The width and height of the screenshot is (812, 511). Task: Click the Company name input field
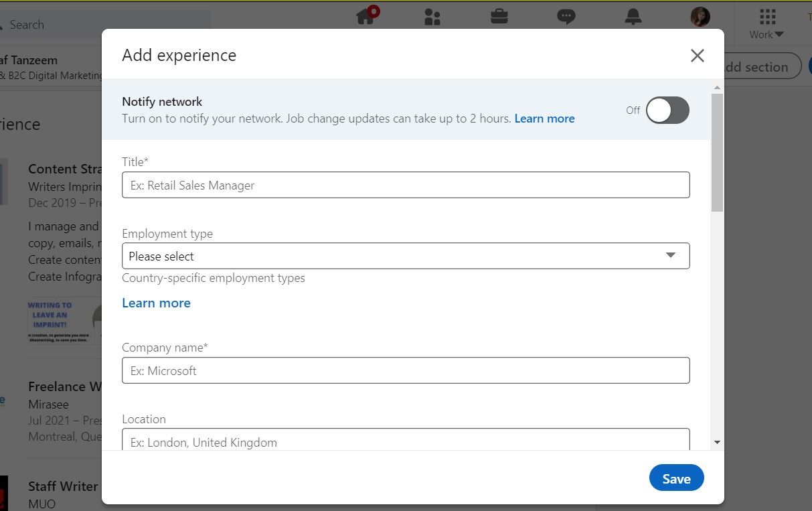[406, 370]
